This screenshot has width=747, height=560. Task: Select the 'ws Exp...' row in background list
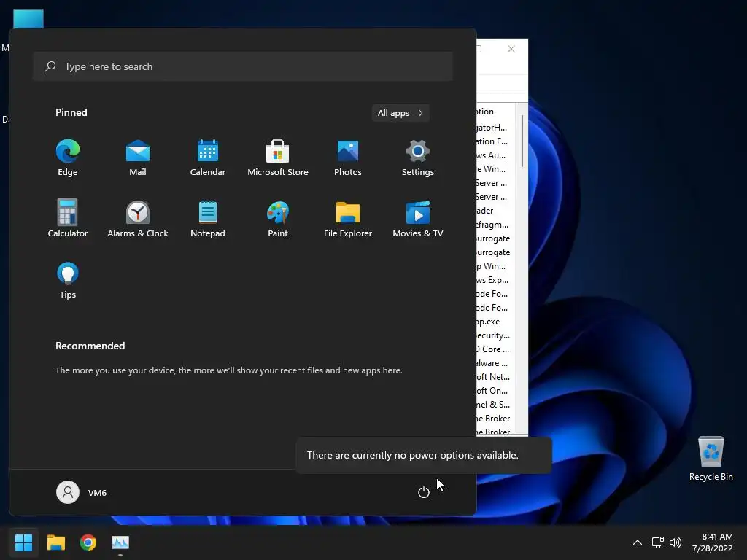tap(494, 279)
